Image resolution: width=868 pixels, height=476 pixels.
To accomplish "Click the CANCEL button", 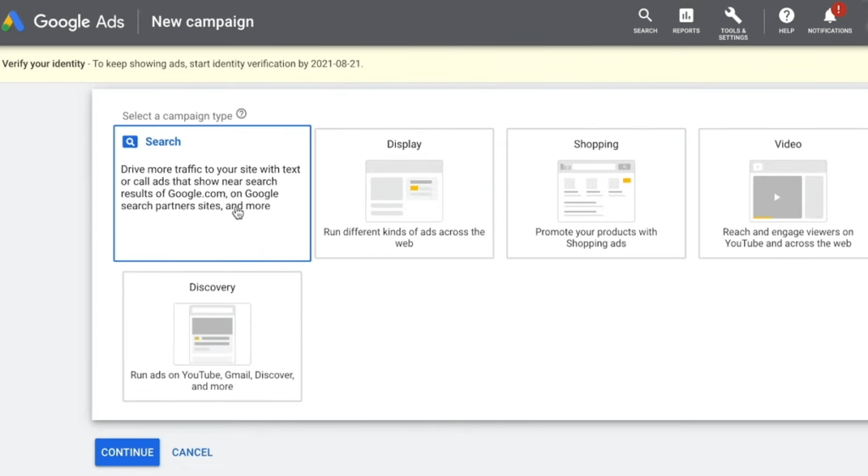I will (x=192, y=452).
